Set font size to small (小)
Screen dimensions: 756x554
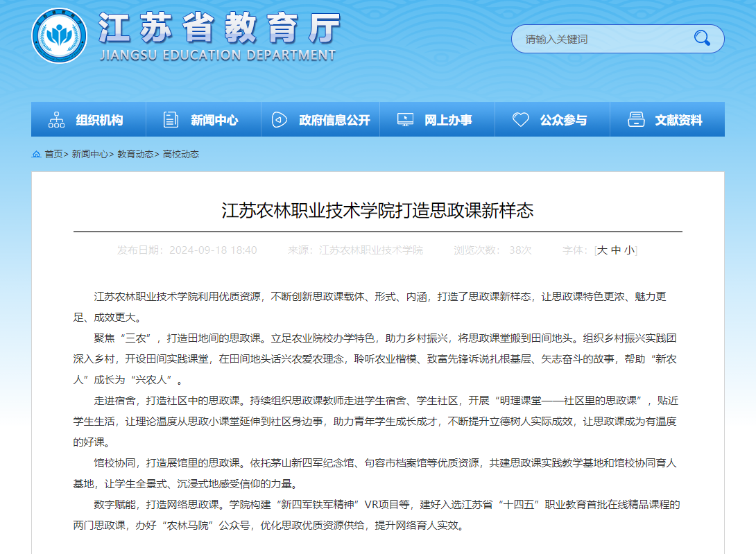click(628, 250)
